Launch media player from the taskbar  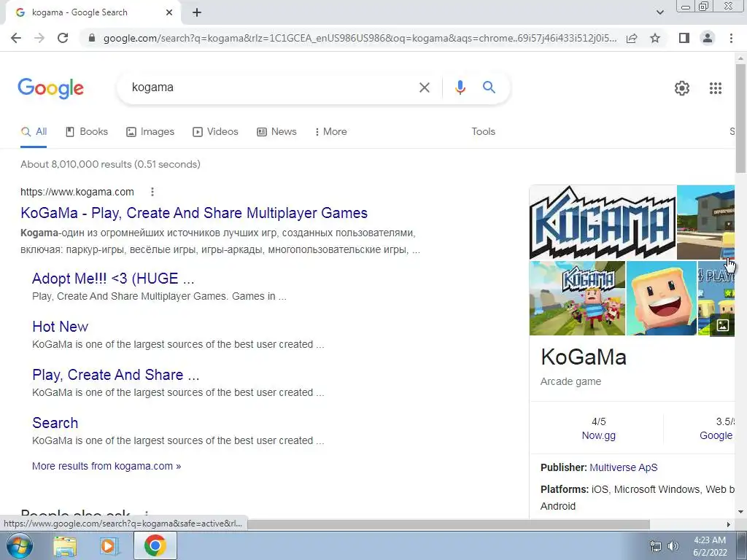[x=109, y=546]
